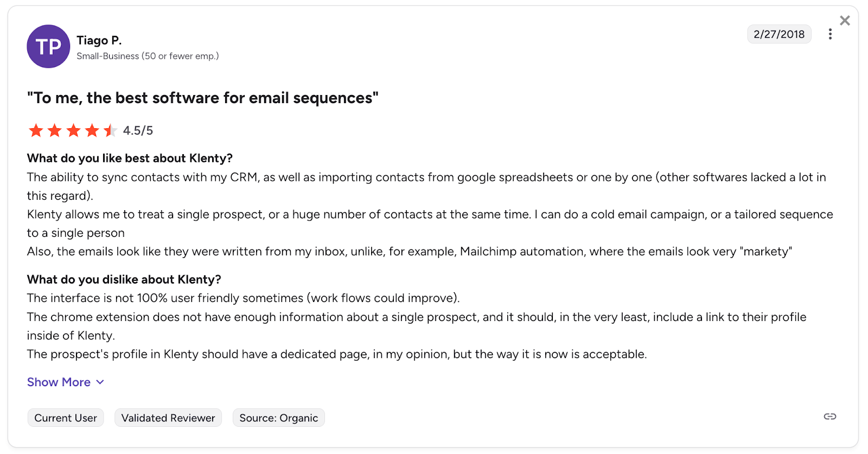This screenshot has width=868, height=454.
Task: Click the first rating star
Action: (36, 130)
